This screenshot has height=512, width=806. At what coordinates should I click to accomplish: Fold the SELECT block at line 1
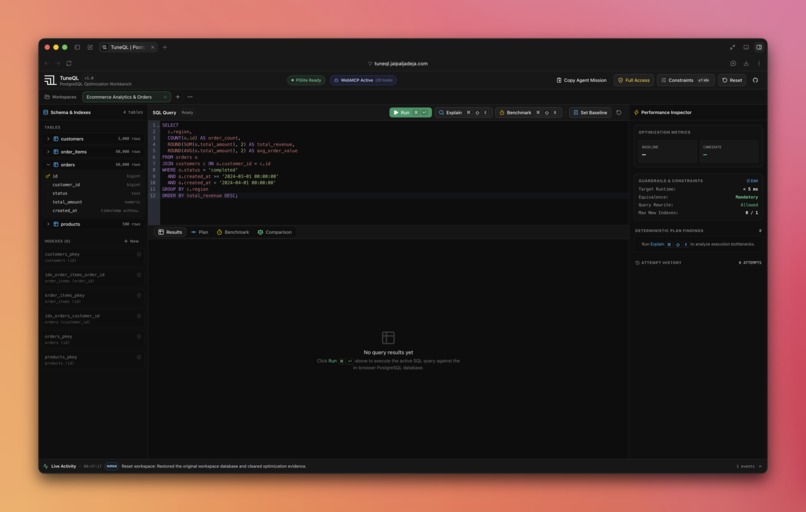[158, 125]
